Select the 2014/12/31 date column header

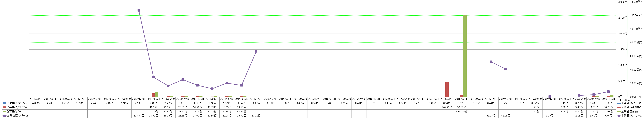256,99
